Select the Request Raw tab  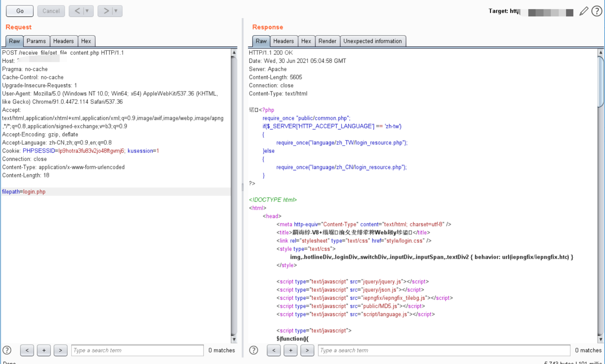14,41
